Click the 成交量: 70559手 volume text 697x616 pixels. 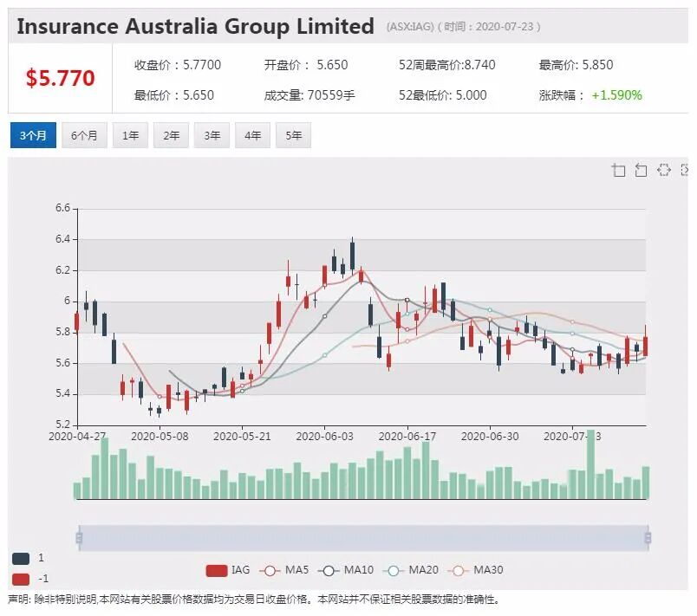(x=309, y=95)
